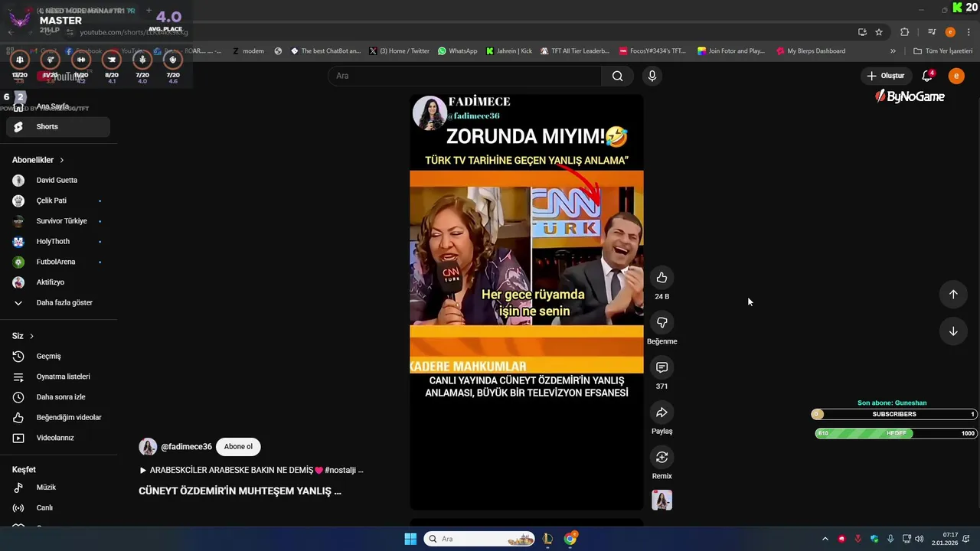Open David Guetta subscription
Viewport: 980px width, 551px height.
point(58,181)
